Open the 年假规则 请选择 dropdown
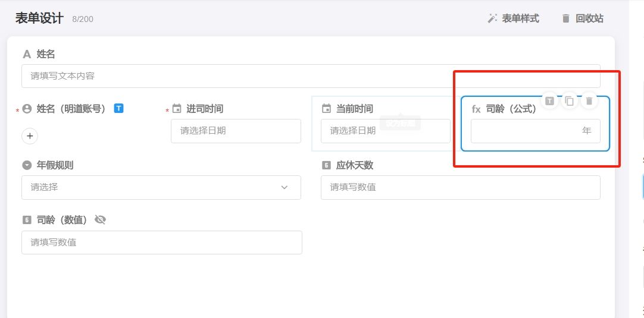The width and height of the screenshot is (644, 318). [x=161, y=187]
